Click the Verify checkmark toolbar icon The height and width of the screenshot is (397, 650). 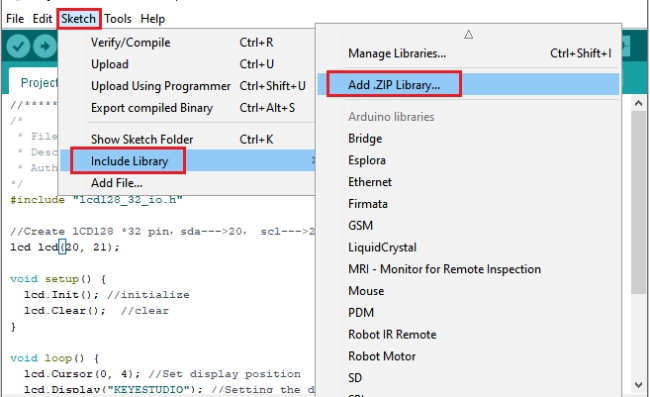point(18,46)
